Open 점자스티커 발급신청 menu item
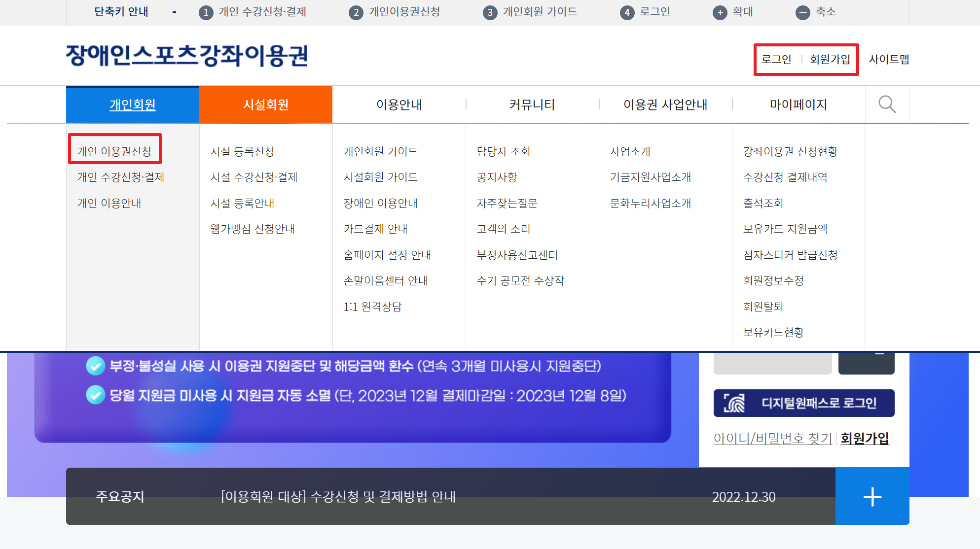 coord(790,255)
